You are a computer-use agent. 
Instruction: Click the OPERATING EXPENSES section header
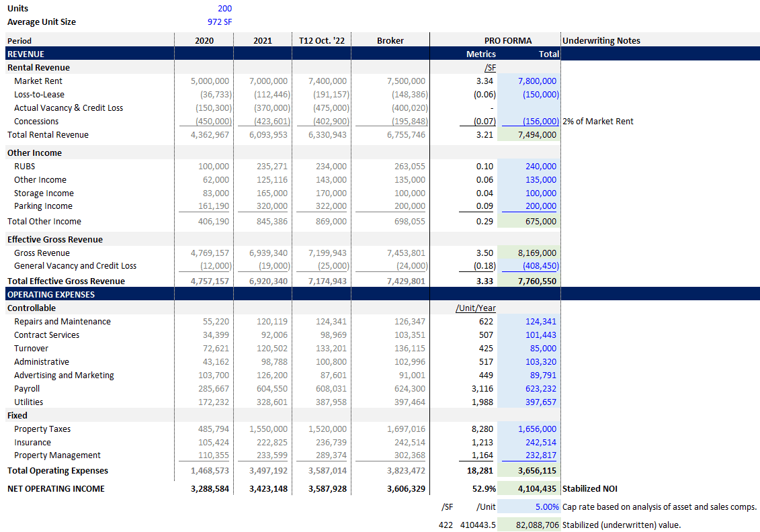52,294
